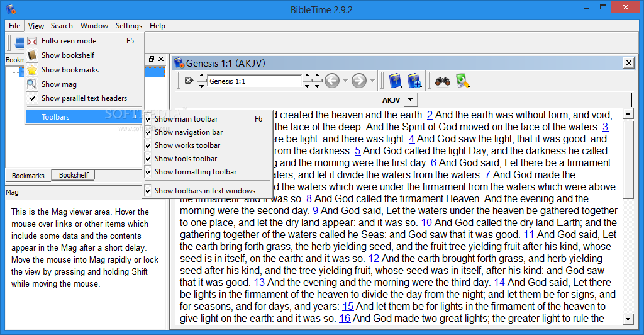Click the BibleTime app icon in title bar
The image size is (644, 335).
[x=11, y=9]
